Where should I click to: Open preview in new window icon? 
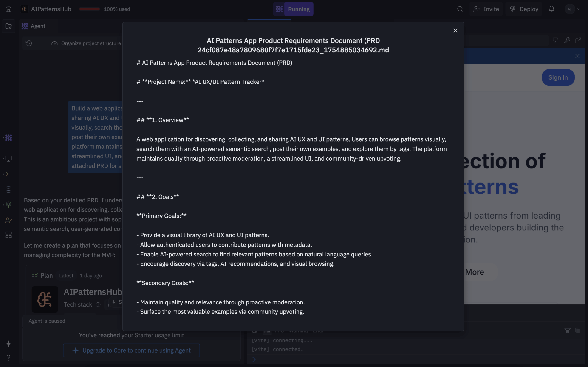[578, 40]
